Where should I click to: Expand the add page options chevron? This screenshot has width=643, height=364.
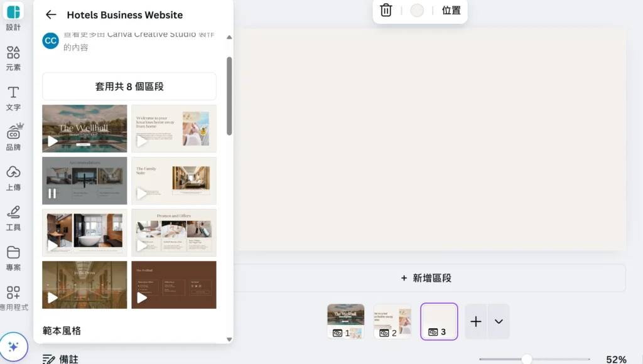point(499,321)
